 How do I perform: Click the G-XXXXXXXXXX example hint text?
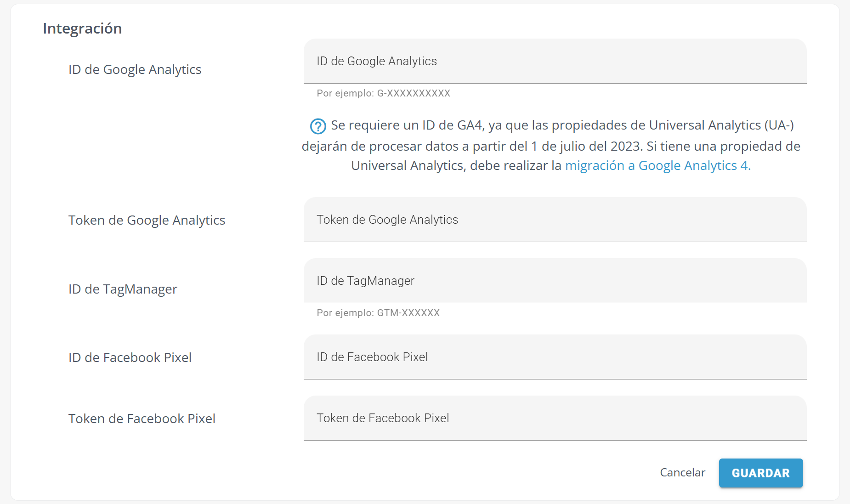(383, 93)
